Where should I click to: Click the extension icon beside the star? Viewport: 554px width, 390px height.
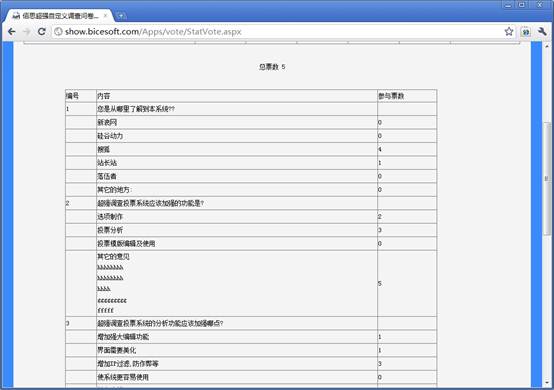[526, 32]
